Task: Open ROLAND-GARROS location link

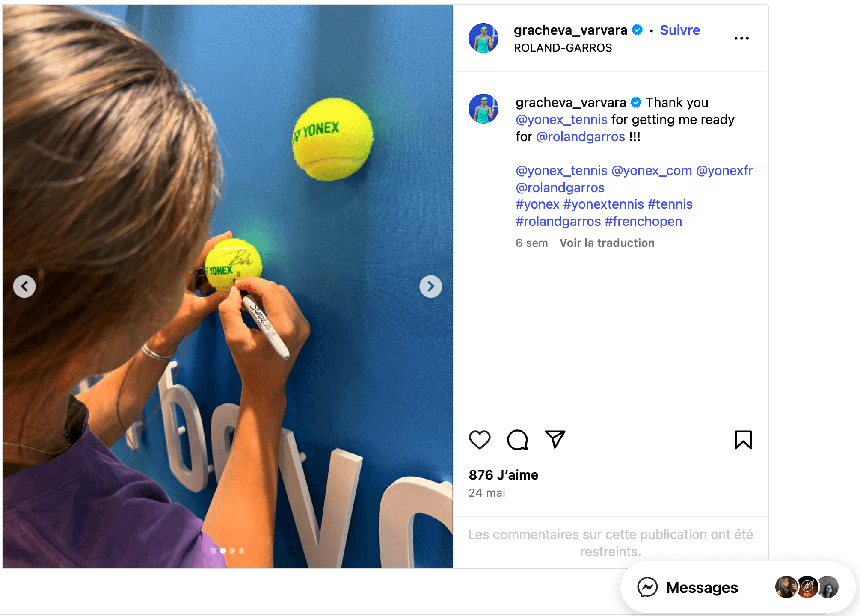Action: point(563,48)
